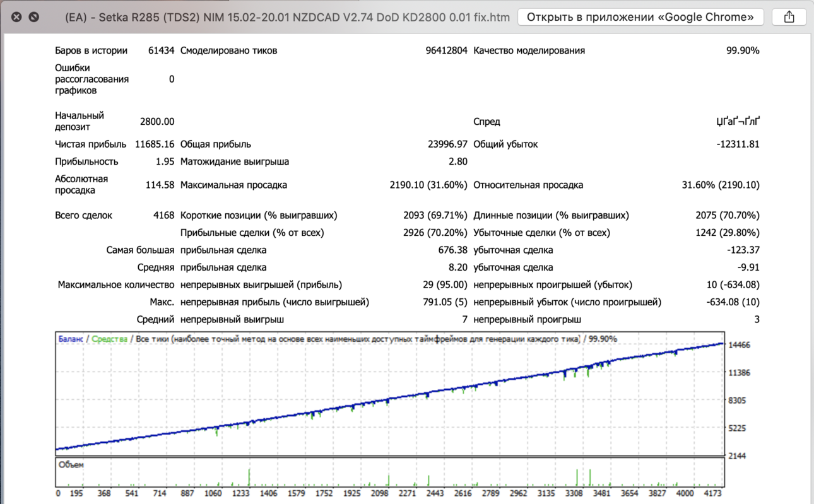
Task: Select the 'непрерывный выигрыш' label in Средний row
Action: (232, 319)
